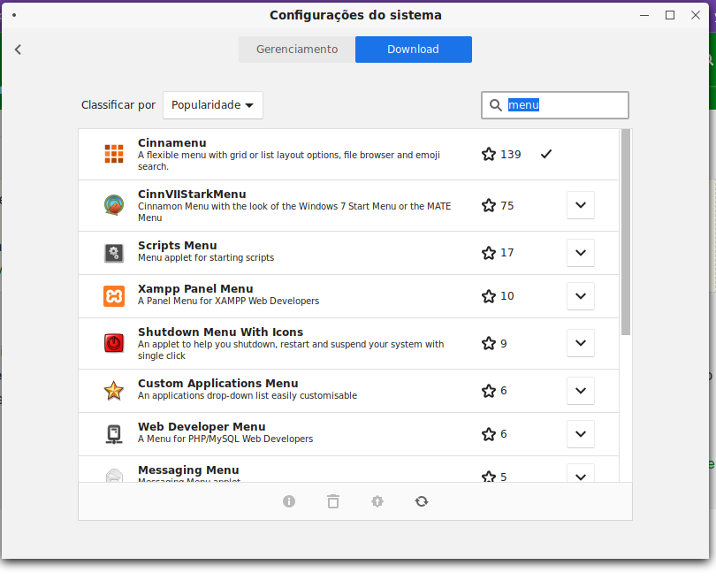Download the Scripts Menu applet

[x=581, y=253]
